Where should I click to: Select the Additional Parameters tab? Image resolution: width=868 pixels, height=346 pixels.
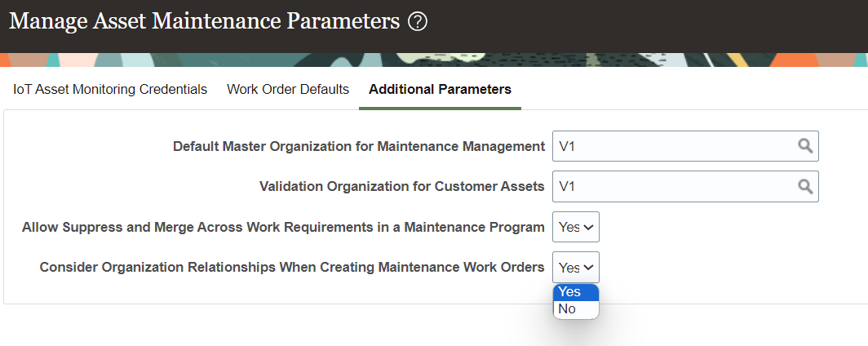click(x=440, y=89)
